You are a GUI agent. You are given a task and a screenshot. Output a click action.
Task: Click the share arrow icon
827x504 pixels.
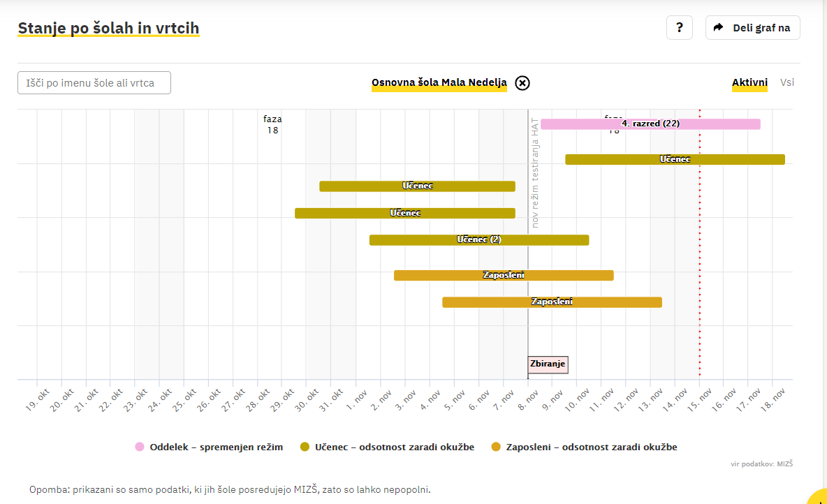718,28
